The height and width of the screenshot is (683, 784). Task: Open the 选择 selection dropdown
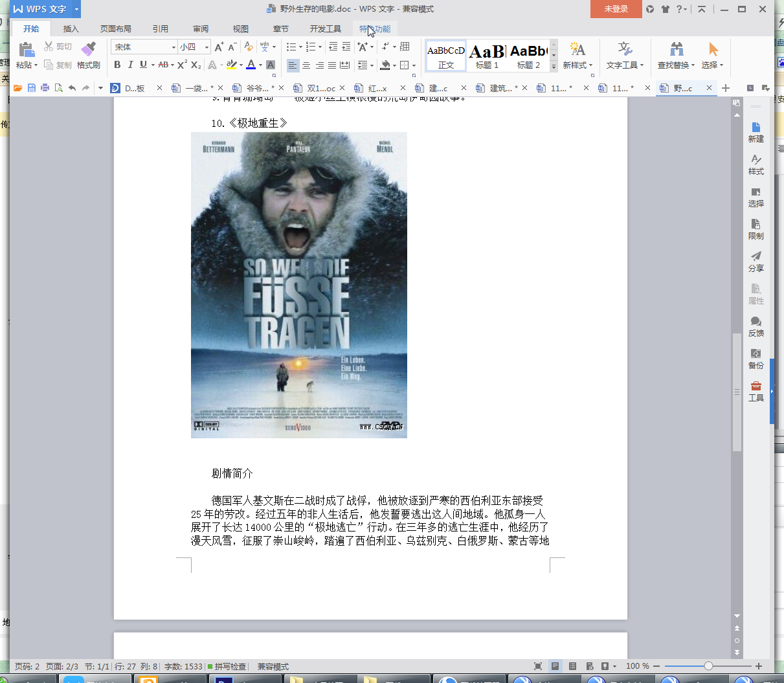[713, 56]
